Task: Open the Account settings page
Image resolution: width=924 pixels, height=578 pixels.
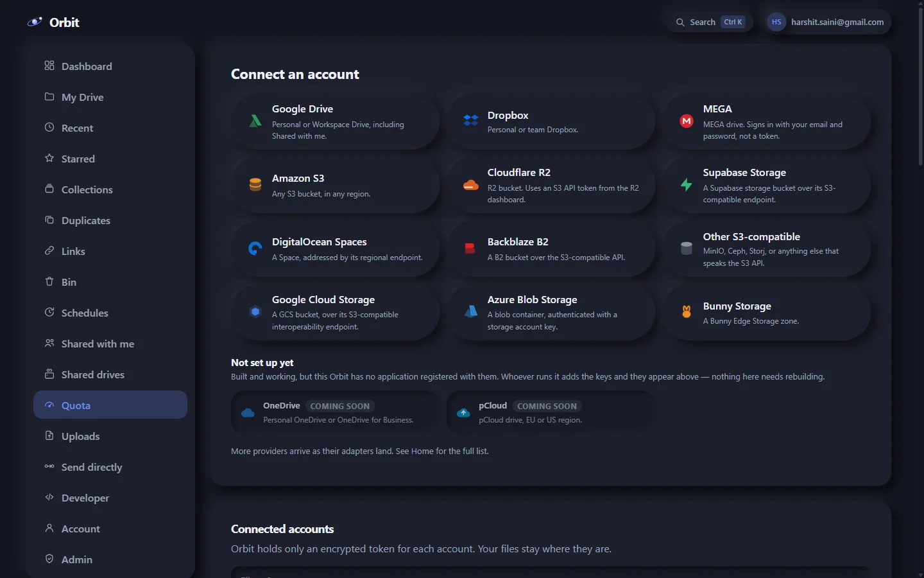Action: point(110,529)
